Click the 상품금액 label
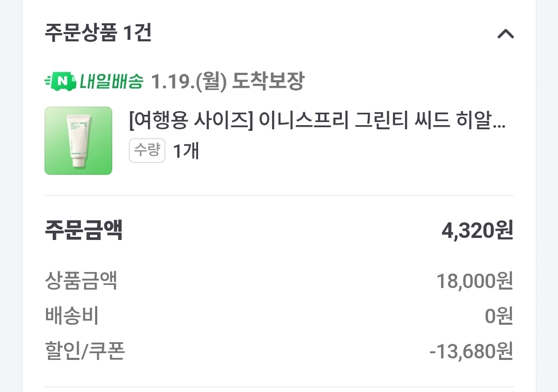 pos(81,281)
